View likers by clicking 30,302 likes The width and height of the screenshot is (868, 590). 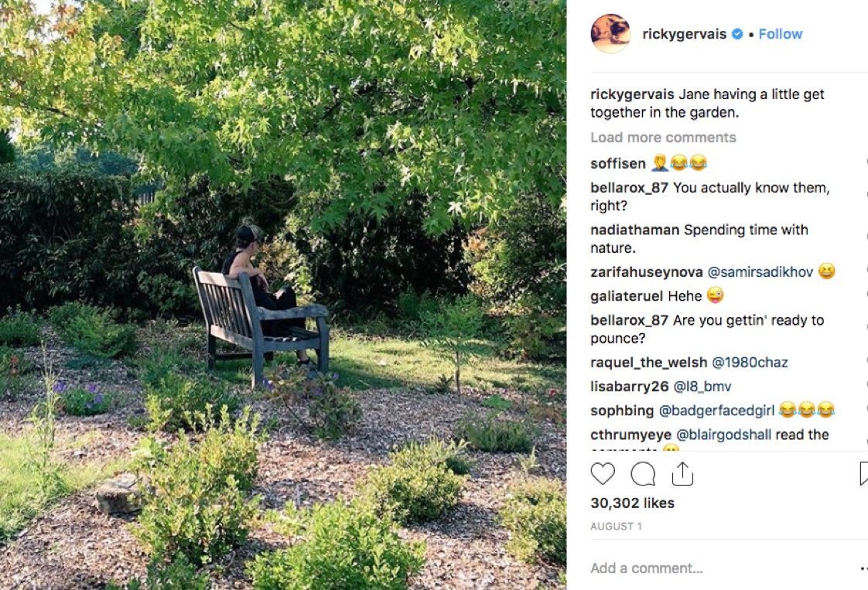click(x=633, y=503)
